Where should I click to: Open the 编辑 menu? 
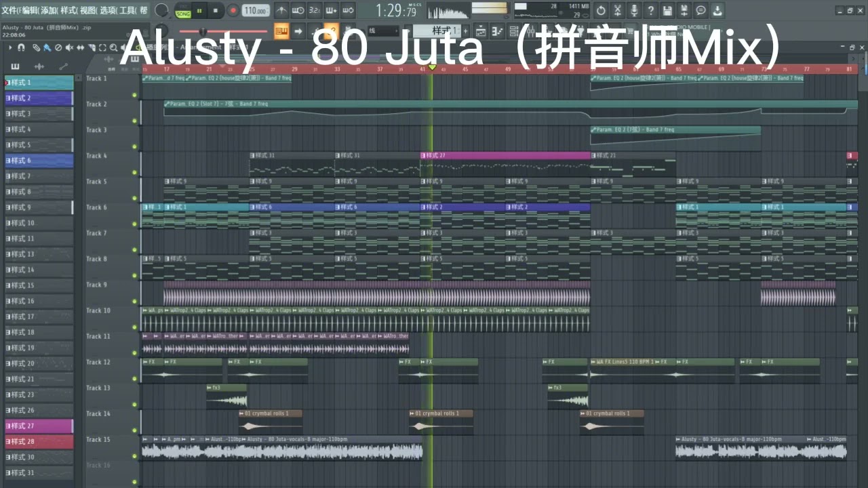pyautogui.click(x=29, y=10)
